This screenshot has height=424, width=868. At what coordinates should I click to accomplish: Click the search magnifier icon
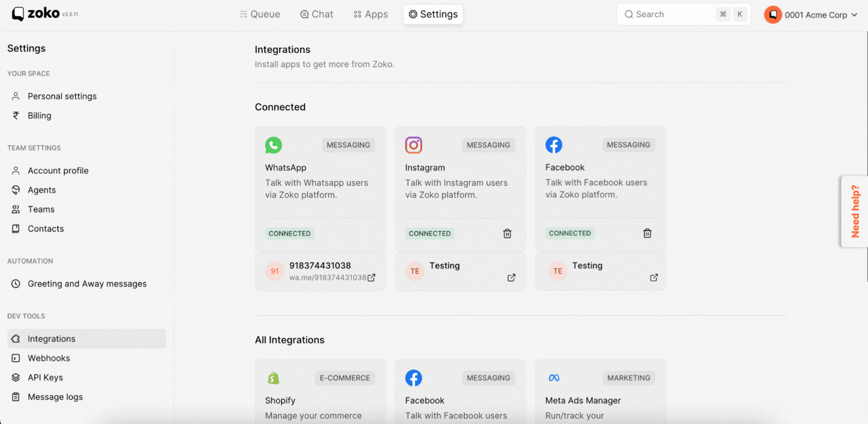coord(629,14)
